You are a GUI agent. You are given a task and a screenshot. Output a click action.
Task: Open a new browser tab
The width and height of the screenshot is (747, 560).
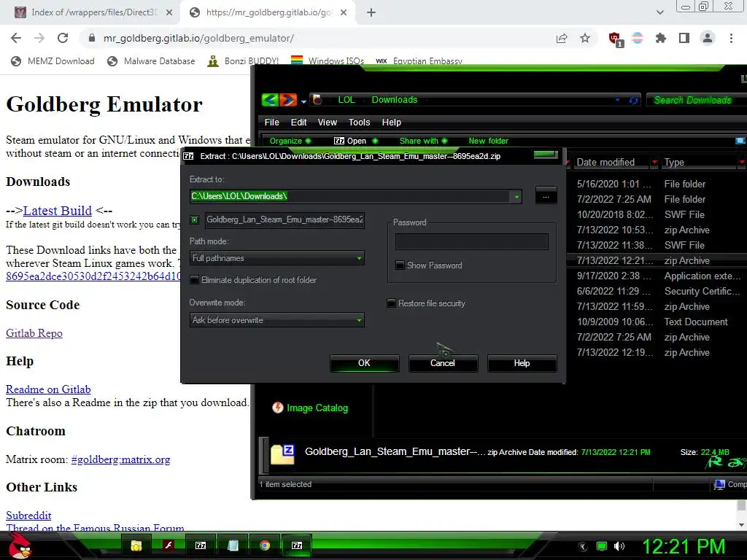point(371,13)
